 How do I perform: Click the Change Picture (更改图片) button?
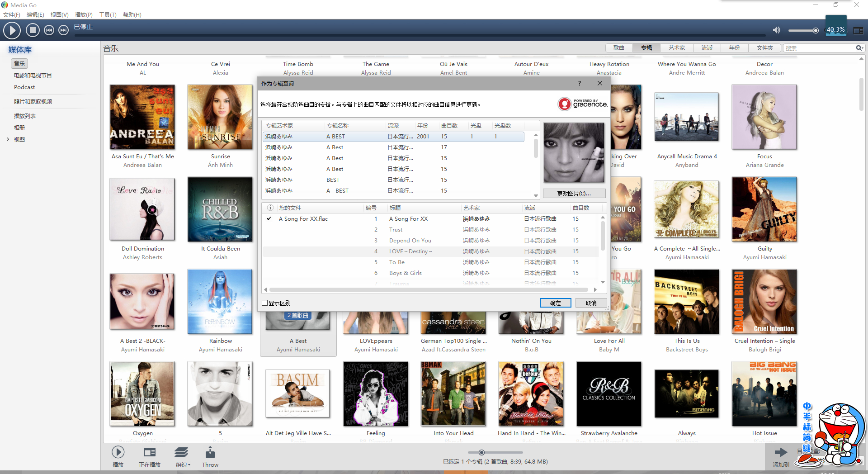tap(574, 194)
